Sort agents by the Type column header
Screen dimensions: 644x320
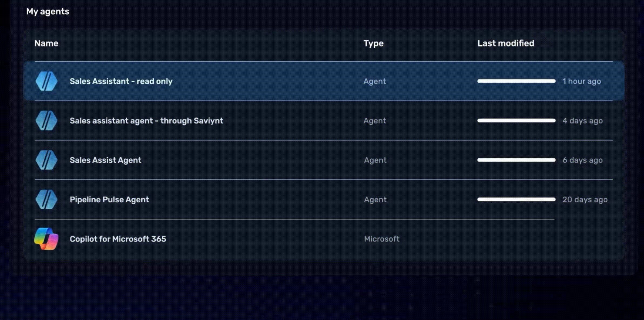point(373,43)
